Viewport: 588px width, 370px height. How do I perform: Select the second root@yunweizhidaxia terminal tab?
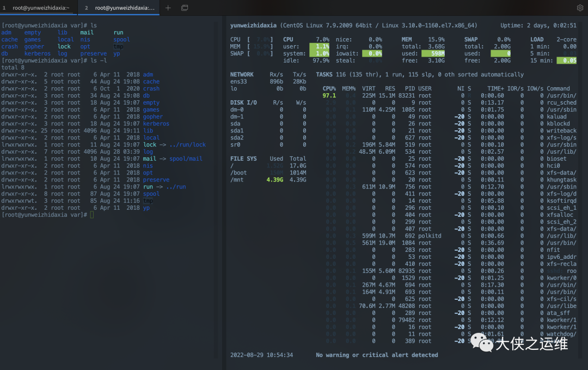[120, 8]
